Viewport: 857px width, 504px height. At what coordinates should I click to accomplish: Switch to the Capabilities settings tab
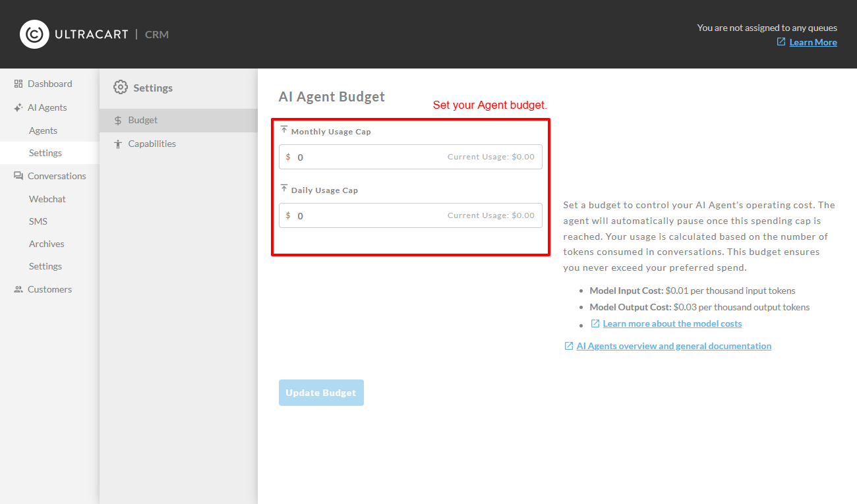(x=178, y=144)
